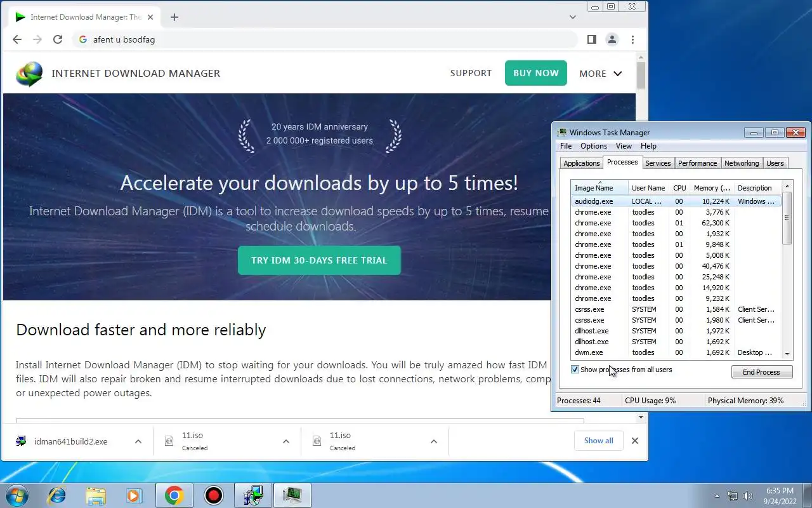Click the BUY NOW button
Screen dimensions: 812x508
pyautogui.click(x=536, y=73)
